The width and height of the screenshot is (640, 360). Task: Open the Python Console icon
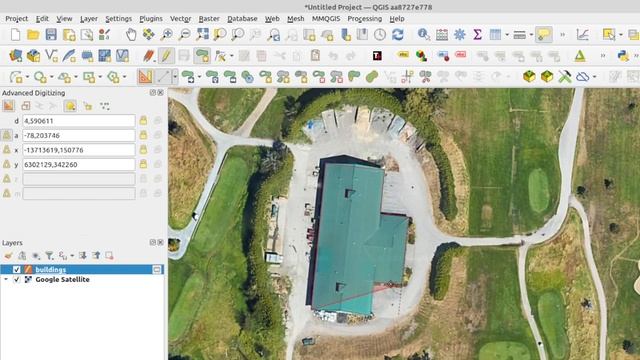pos(623,56)
